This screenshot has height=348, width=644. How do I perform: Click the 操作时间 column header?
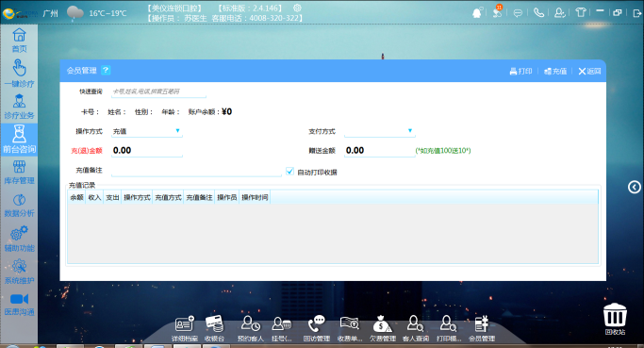tap(255, 198)
